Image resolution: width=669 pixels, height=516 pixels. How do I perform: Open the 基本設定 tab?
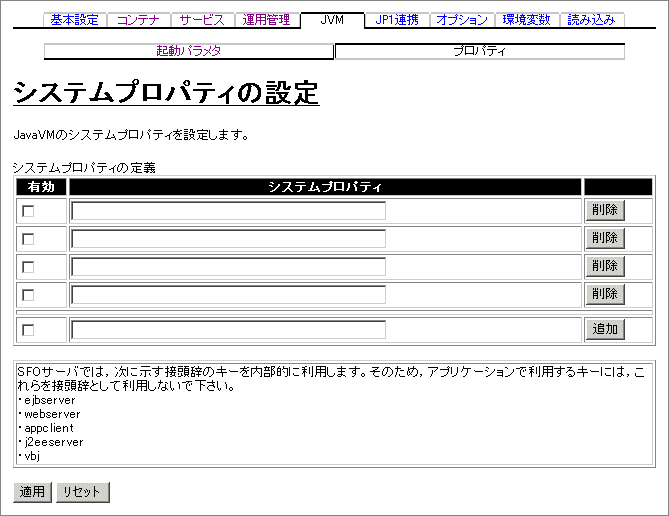(75, 20)
